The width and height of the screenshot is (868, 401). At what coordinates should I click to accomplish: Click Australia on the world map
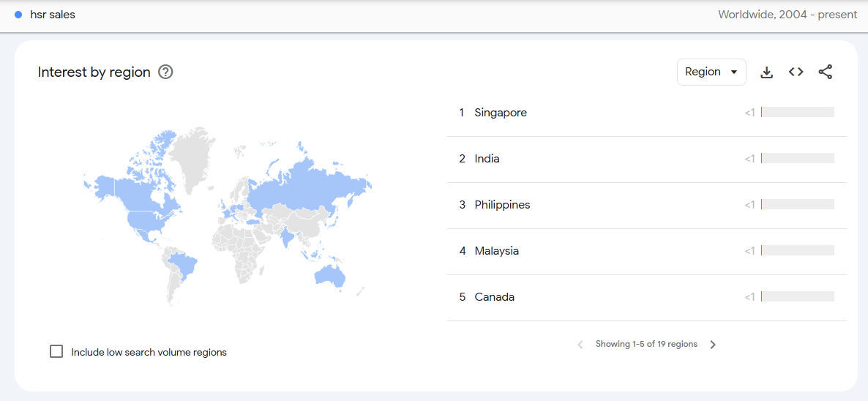point(330,275)
